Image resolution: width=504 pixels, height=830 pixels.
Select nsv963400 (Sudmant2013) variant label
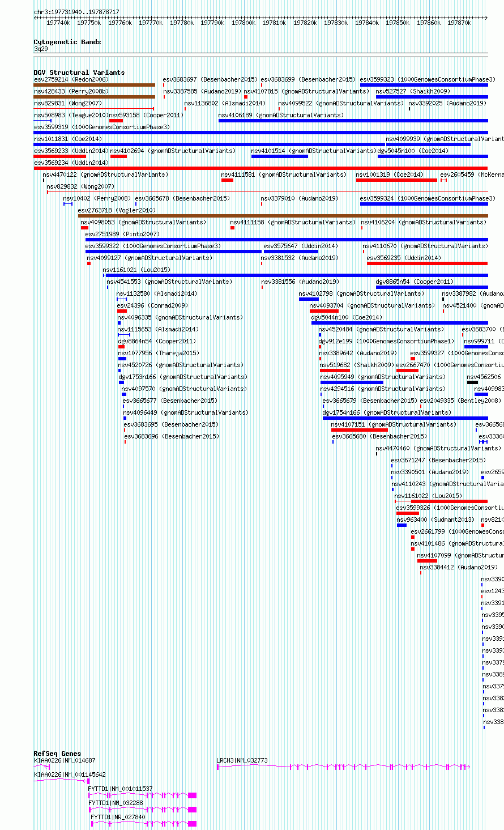point(435,520)
